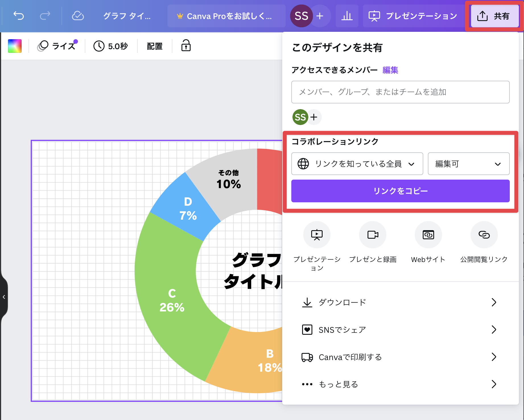Open the Canvaで印刷する menu entry
This screenshot has width=524, height=420.
(x=400, y=357)
